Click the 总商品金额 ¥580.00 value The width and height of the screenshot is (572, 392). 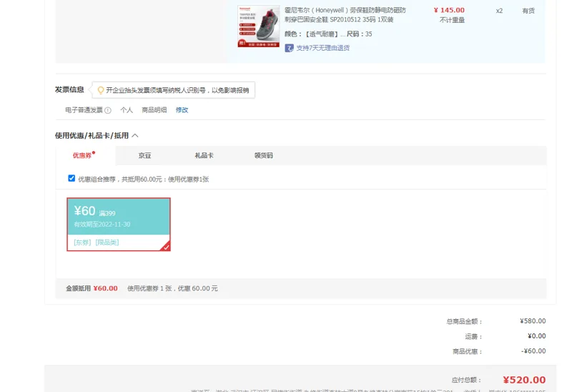pos(533,321)
